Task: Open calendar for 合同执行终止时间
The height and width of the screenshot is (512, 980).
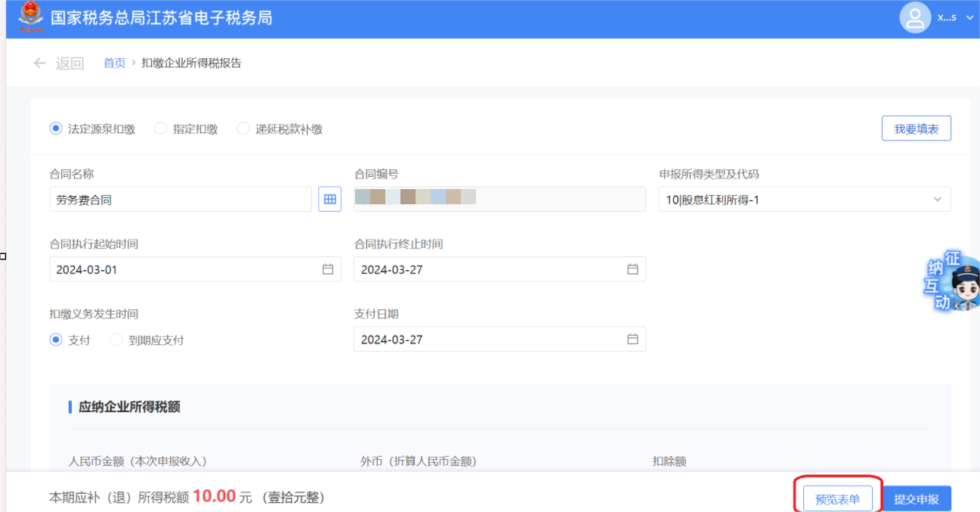Action: point(632,269)
